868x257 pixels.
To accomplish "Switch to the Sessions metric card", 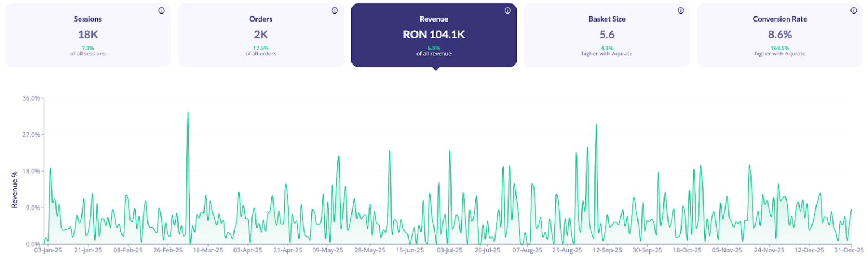I will [x=88, y=35].
